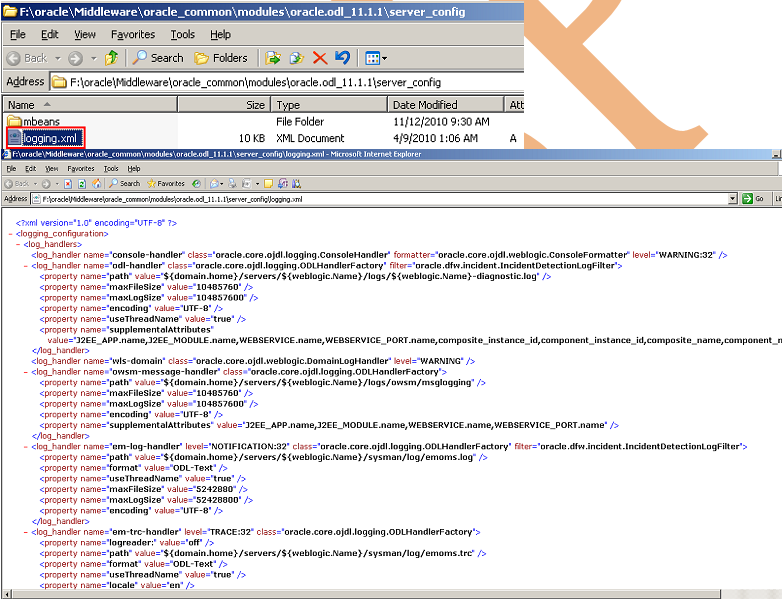
Task: Open View menu in Explorer window
Action: point(85,34)
